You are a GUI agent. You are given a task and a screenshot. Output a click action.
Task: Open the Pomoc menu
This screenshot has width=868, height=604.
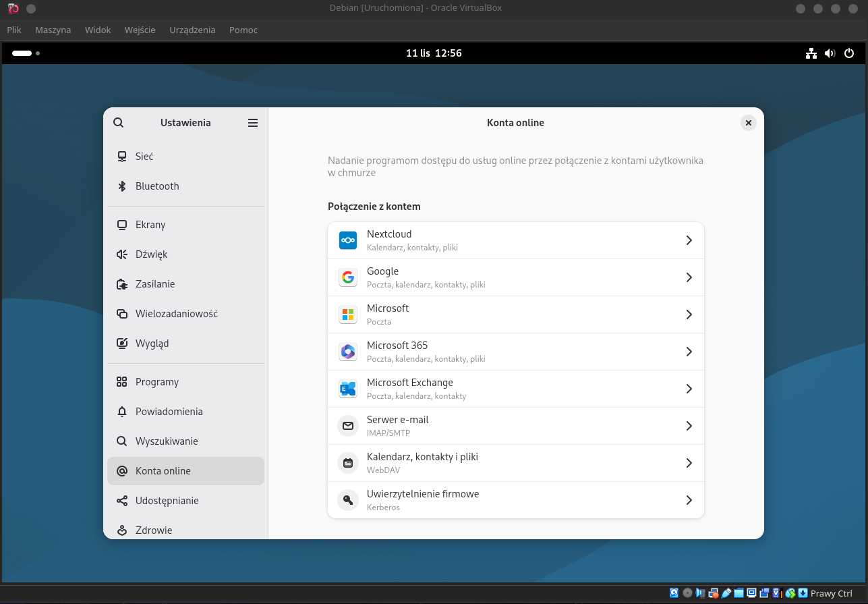point(243,30)
